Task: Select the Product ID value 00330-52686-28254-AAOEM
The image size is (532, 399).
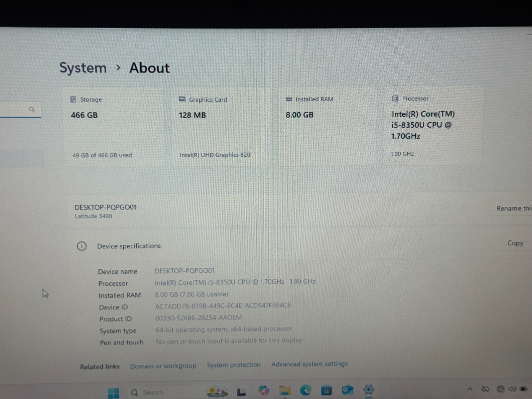Action: (x=199, y=318)
